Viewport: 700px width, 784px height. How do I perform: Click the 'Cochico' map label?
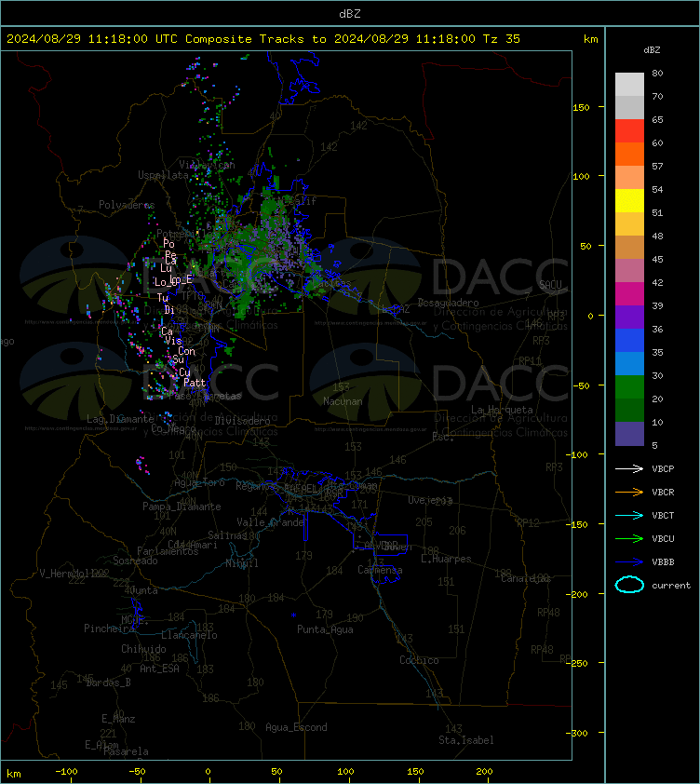419,660
